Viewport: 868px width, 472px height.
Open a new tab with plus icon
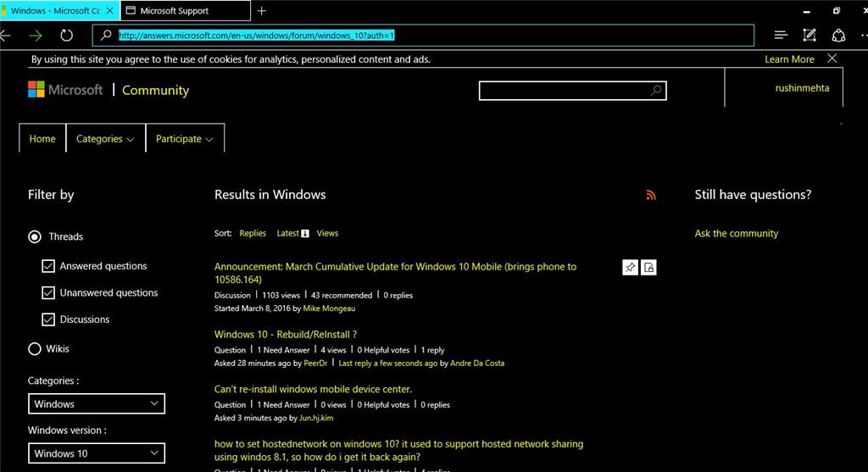click(x=262, y=10)
